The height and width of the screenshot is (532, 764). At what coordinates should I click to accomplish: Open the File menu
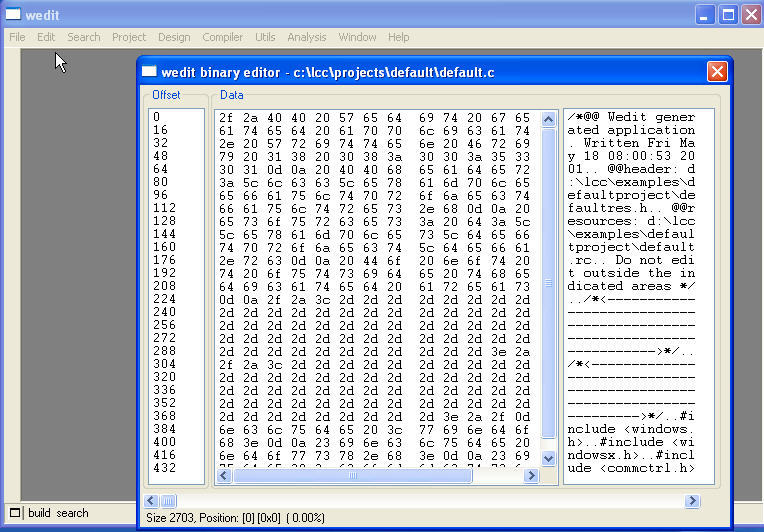[x=17, y=37]
